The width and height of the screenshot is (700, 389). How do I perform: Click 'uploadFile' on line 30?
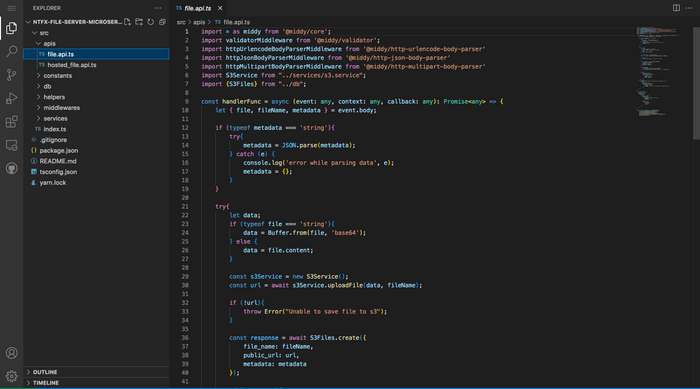pos(345,285)
